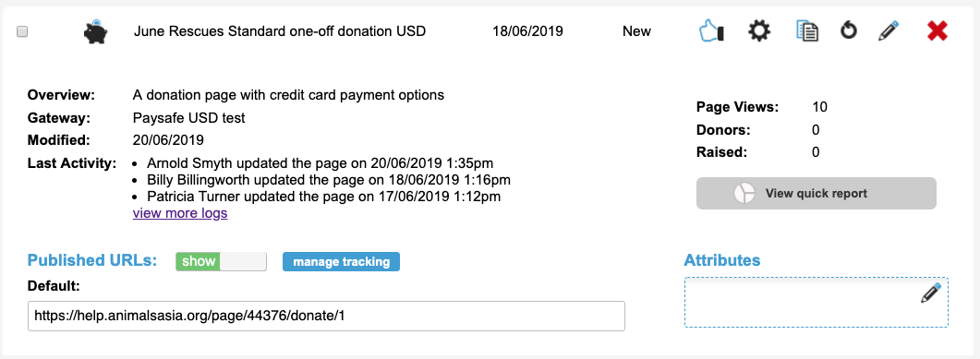The image size is (980, 359).
Task: Delete the page with red X icon
Action: tap(938, 30)
